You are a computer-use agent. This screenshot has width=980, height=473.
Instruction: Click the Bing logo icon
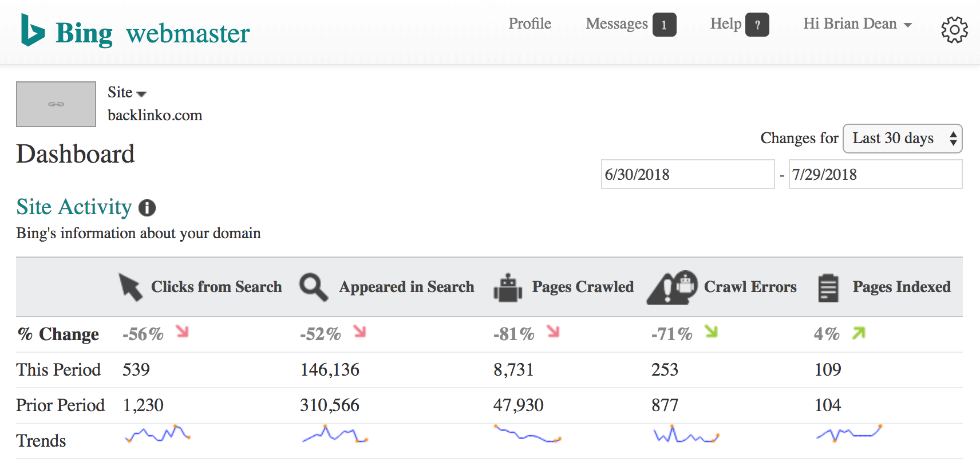coord(33,30)
